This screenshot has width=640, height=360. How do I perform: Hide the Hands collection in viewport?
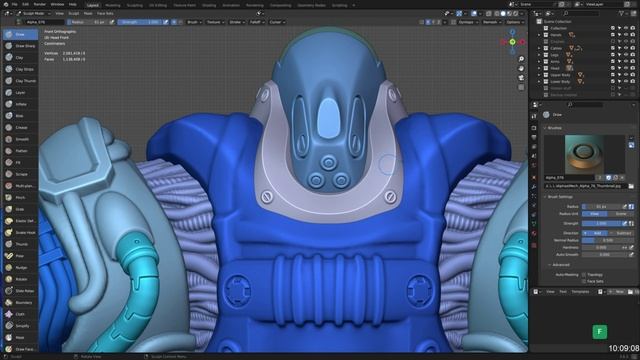(x=626, y=35)
